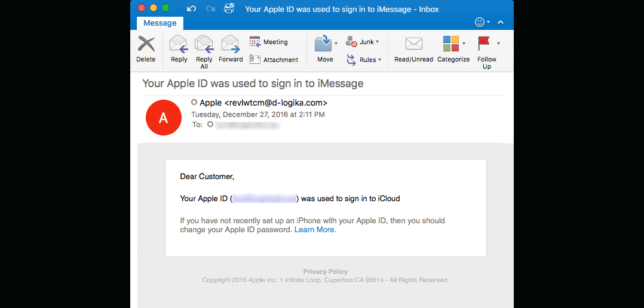Click the Learn More link
Viewport: 644px width, 308px height.
(x=314, y=230)
